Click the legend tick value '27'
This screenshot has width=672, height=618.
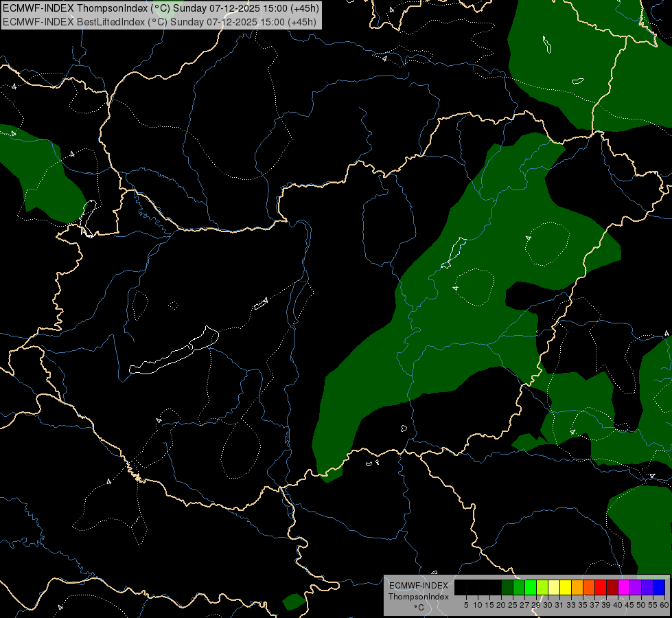click(x=524, y=605)
